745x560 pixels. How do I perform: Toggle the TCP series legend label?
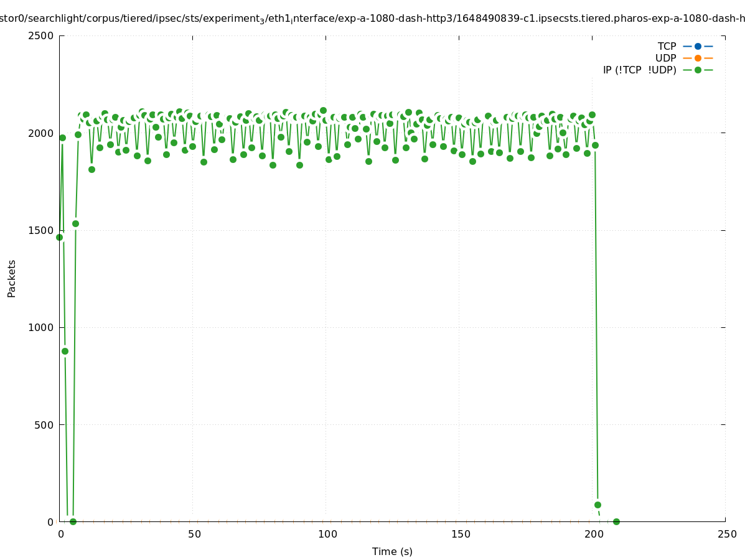click(667, 46)
